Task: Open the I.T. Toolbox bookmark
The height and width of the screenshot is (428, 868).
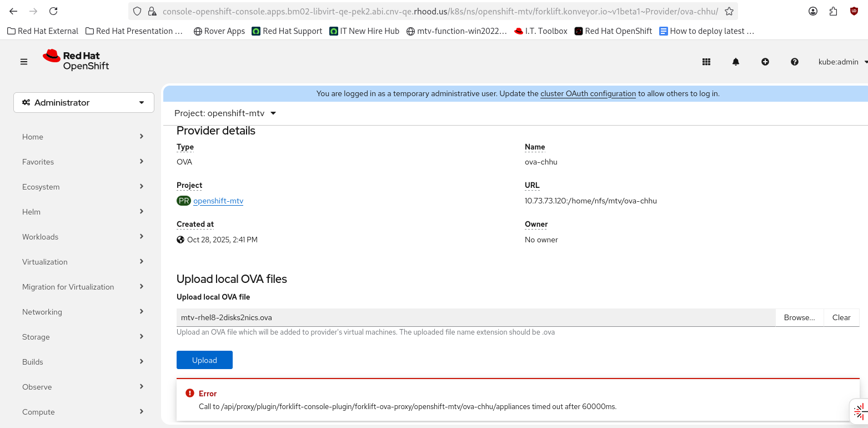Action: coord(540,31)
